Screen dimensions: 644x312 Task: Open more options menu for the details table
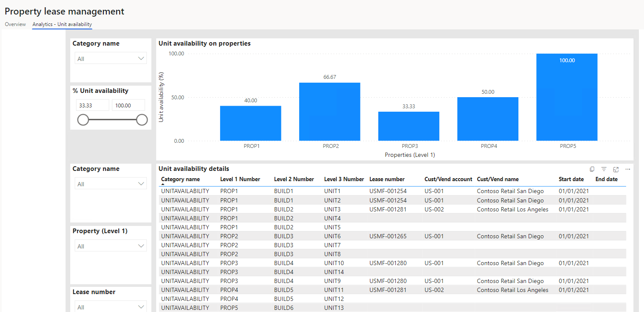pos(628,169)
